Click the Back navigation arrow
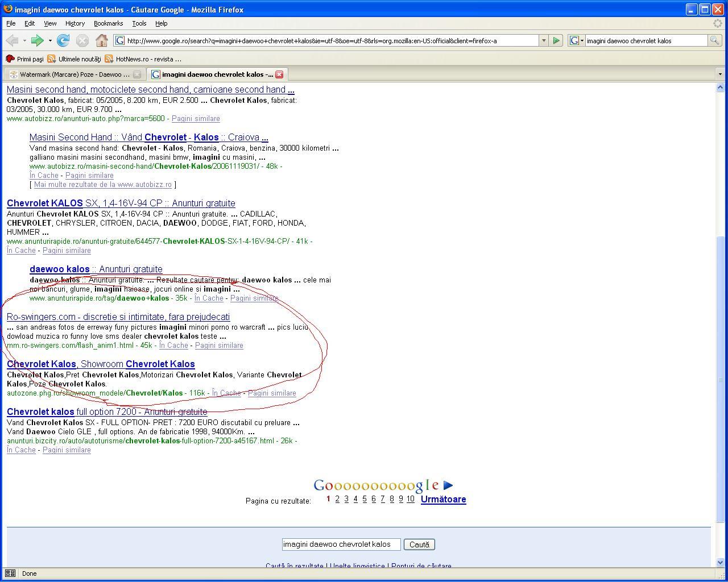 (12, 40)
